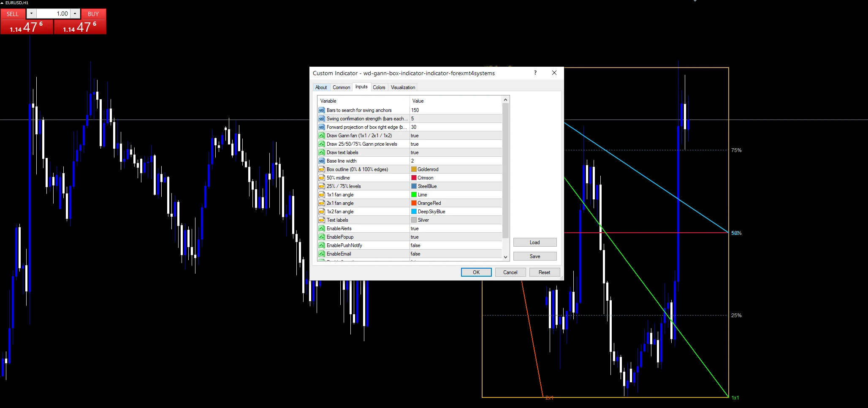Click SELL button in one-click panel

pos(13,14)
